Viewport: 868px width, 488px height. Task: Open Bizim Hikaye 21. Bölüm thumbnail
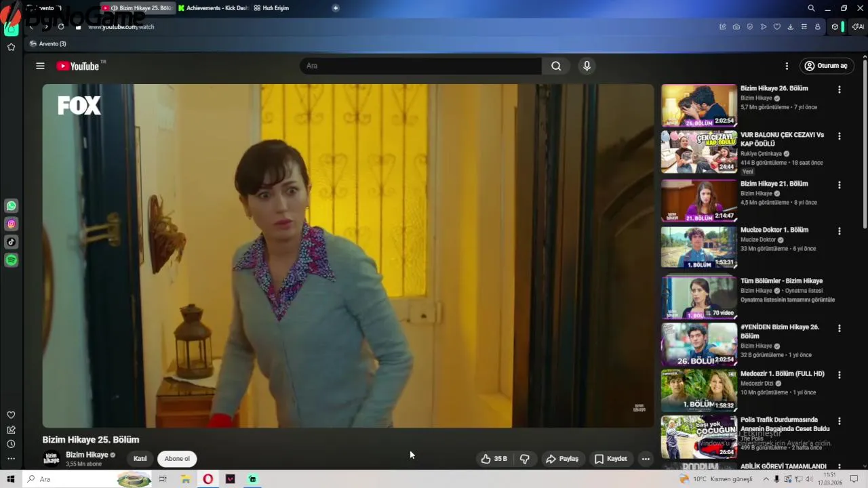[x=698, y=201]
